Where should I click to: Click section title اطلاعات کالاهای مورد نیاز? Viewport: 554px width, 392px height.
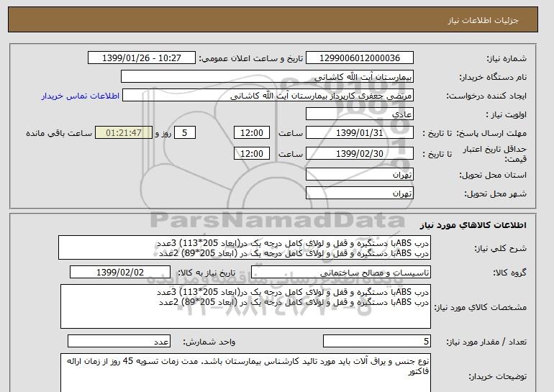(473, 225)
